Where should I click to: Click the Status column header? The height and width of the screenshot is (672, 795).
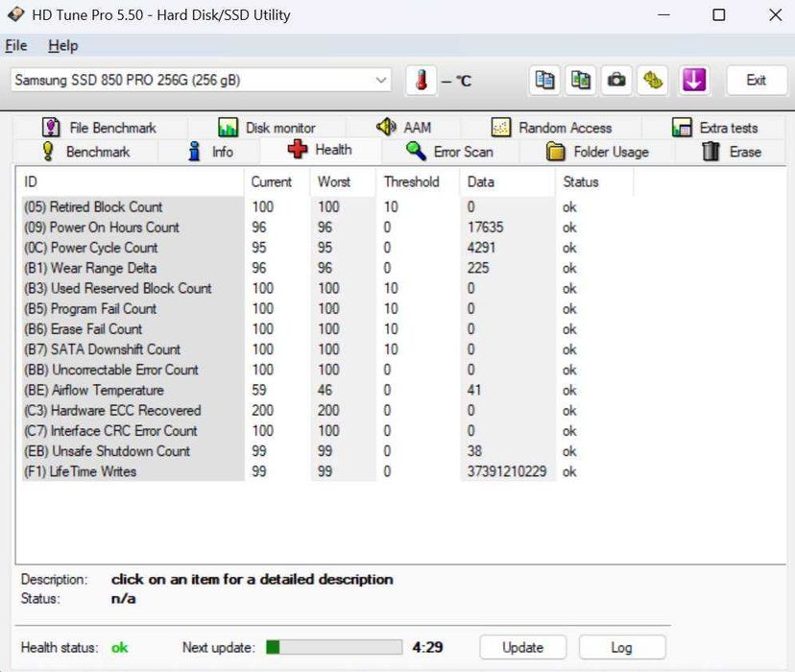(594, 182)
